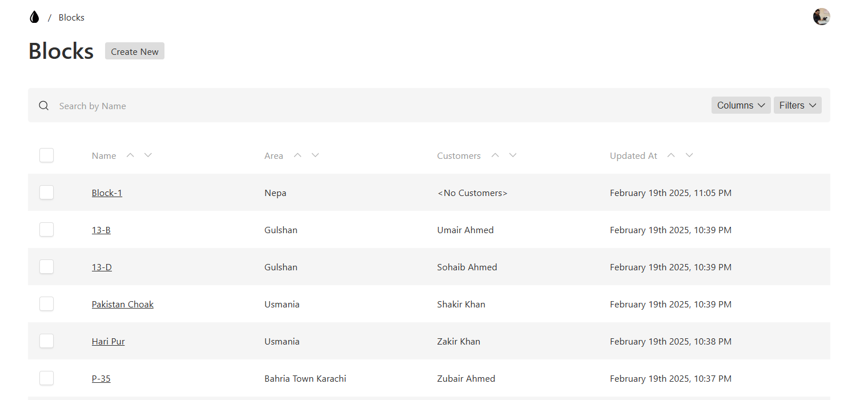Select the Block-1 row checkbox
The image size is (868, 400).
pos(46,193)
